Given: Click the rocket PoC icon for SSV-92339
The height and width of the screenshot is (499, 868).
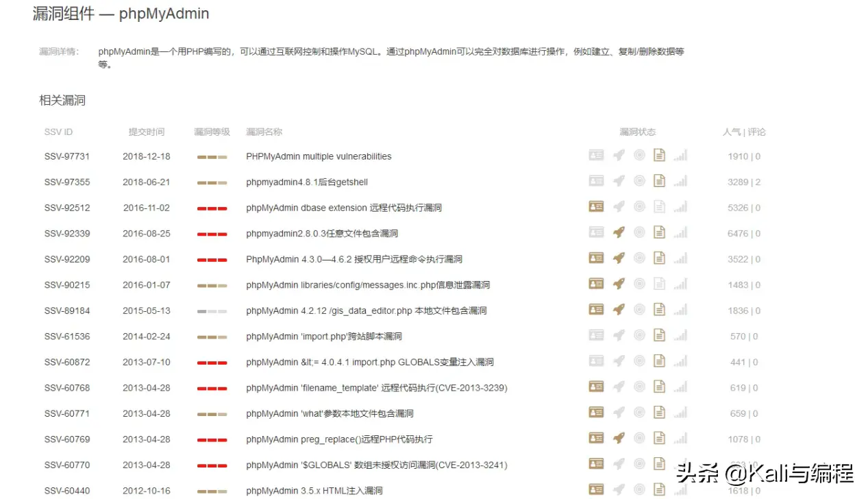Looking at the screenshot, I should (x=619, y=233).
